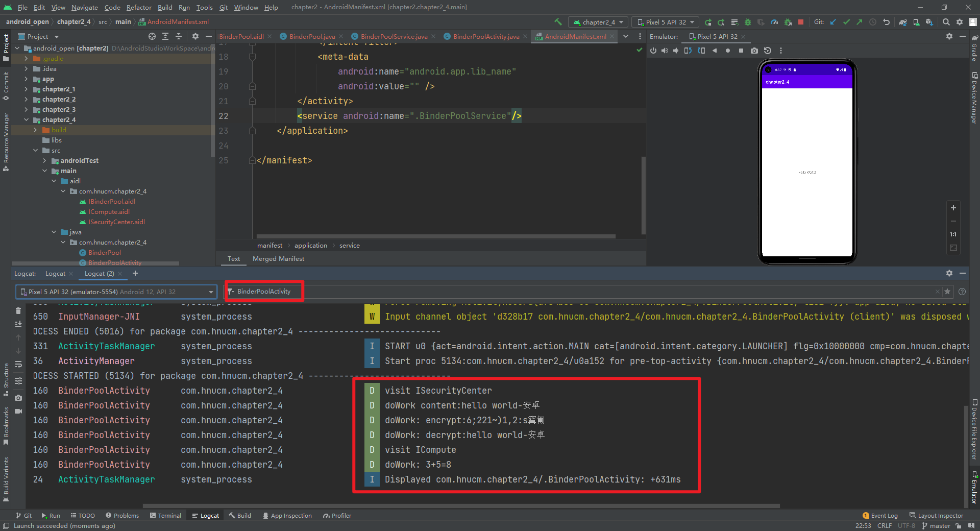Click Git Update Project blue arrow
The width and height of the screenshot is (980, 531).
click(833, 22)
